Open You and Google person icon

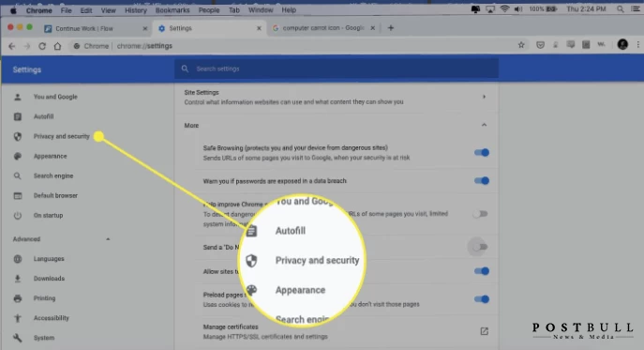[17, 97]
